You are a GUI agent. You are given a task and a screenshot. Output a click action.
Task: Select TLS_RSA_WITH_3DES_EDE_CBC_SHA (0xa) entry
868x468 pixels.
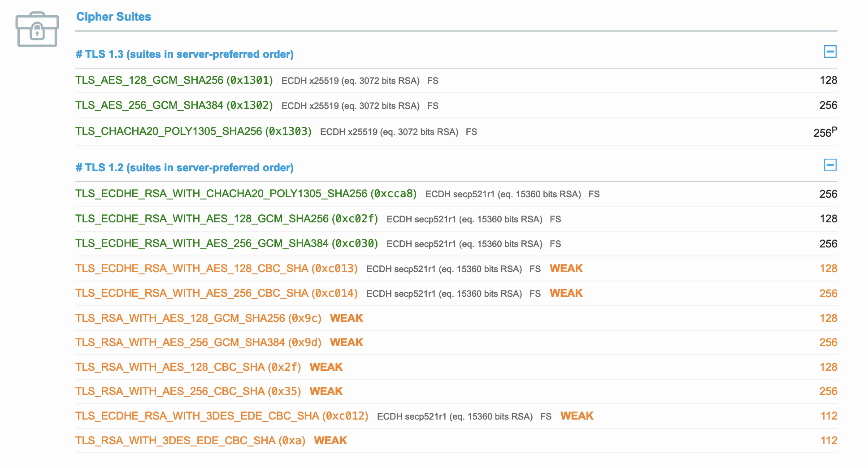tap(190, 441)
